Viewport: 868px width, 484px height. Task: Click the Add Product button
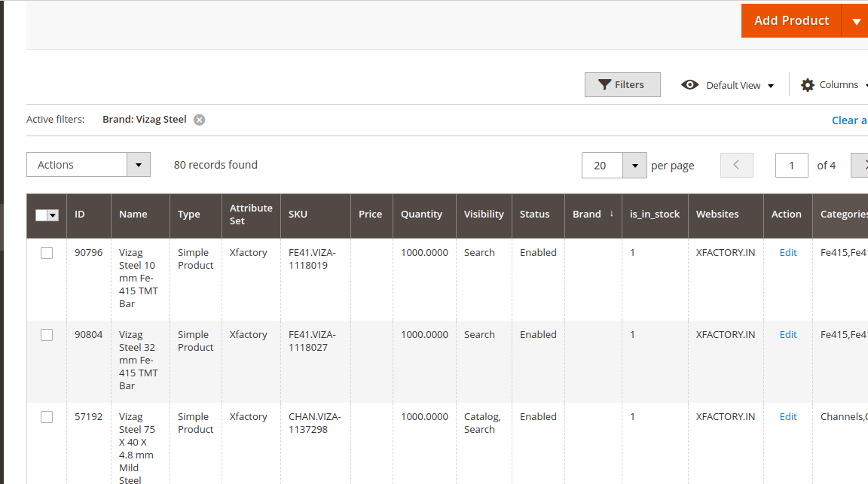tap(791, 21)
